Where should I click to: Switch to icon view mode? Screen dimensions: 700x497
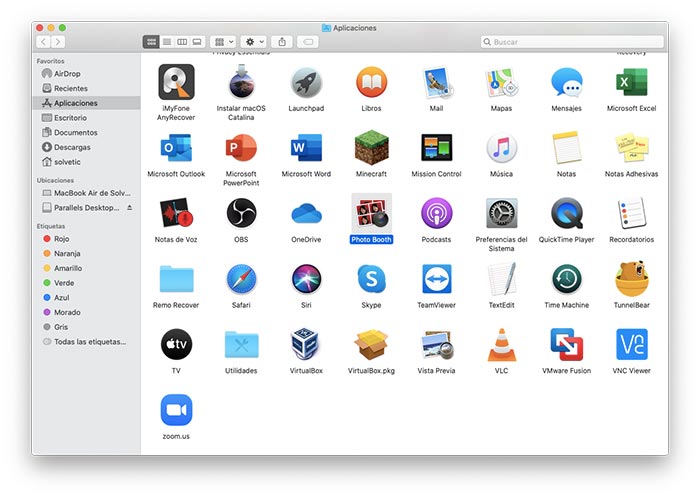(x=151, y=42)
